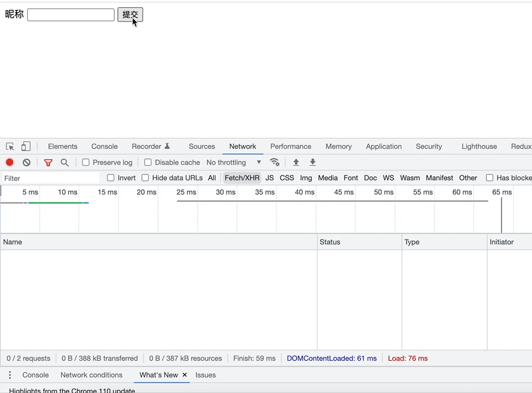The width and height of the screenshot is (532, 393).
Task: Click the Recorder flask icon
Action: (167, 146)
